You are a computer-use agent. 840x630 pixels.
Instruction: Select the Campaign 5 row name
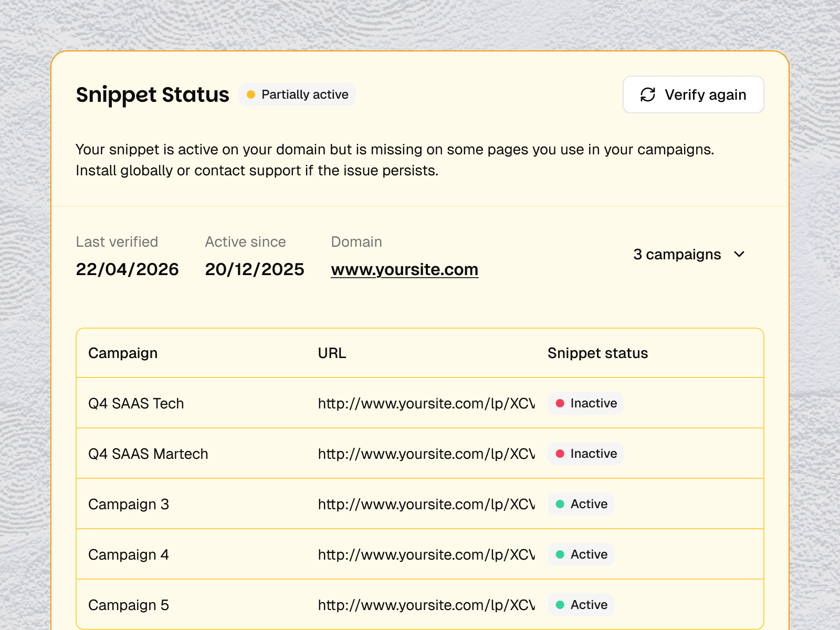(129, 605)
